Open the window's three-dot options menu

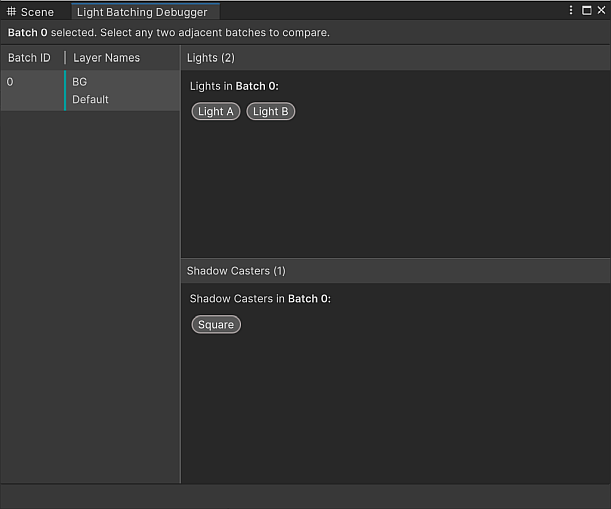click(571, 10)
